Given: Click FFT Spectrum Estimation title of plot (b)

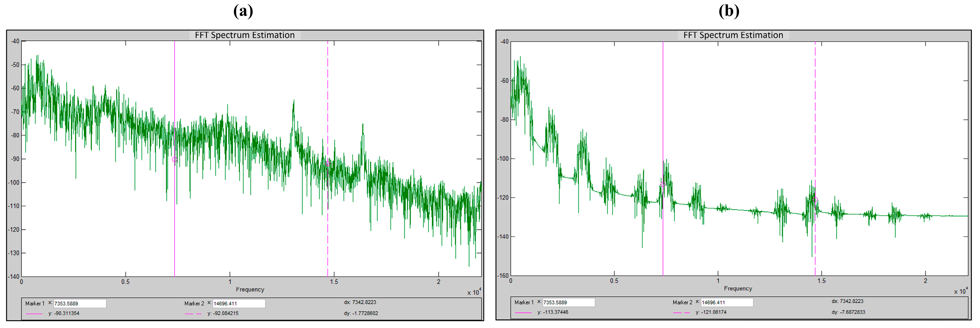Looking at the screenshot, I should click(x=733, y=35).
